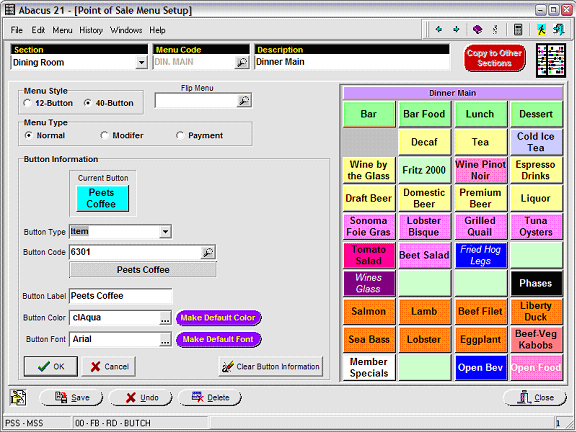Open the Button Type dropdown arrow
The width and height of the screenshot is (576, 432).
(165, 232)
